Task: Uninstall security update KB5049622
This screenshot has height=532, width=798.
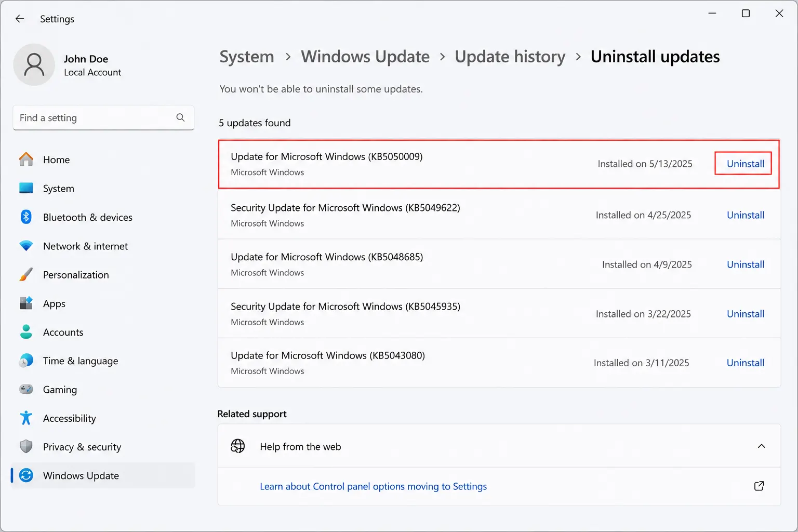Action: [x=745, y=215]
